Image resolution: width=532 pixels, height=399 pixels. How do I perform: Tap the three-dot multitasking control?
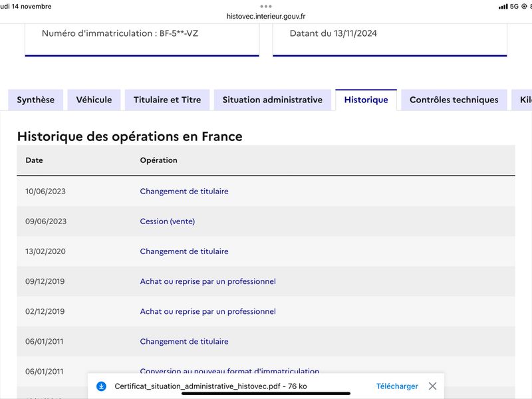266,6
